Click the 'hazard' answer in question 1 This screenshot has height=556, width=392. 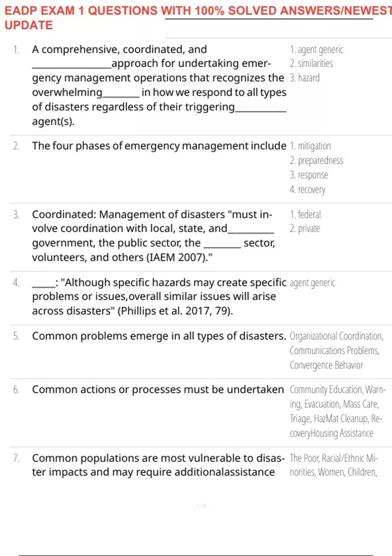coord(305,78)
